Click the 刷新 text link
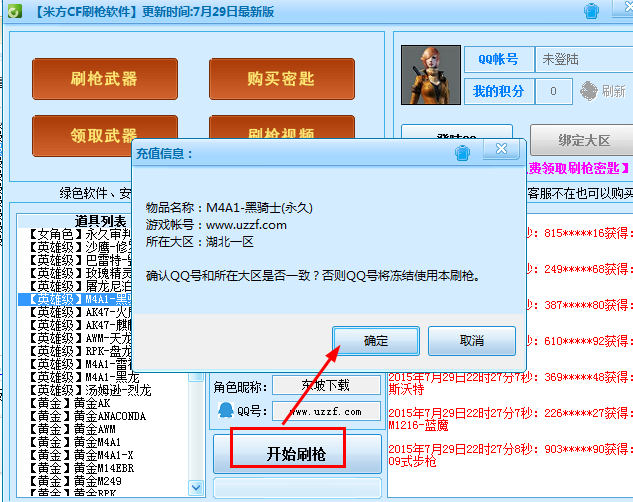 tap(613, 92)
